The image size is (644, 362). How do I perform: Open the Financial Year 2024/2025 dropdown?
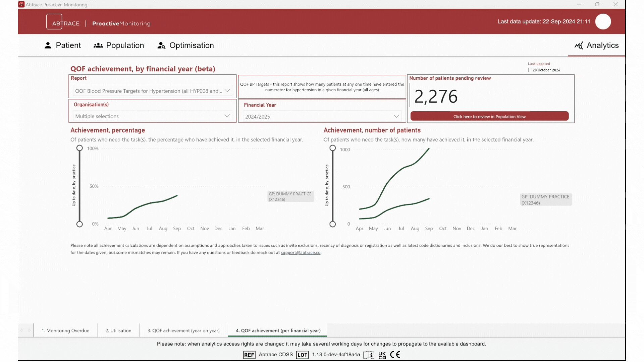point(396,116)
